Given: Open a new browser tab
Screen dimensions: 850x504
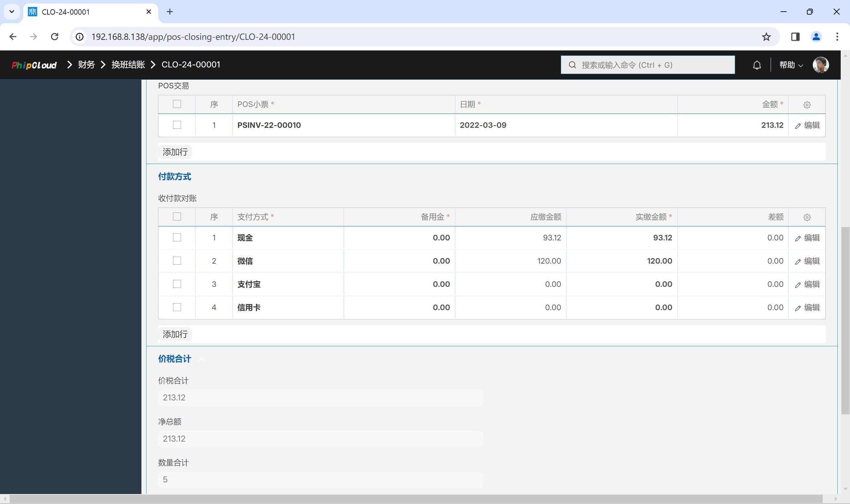Looking at the screenshot, I should [170, 12].
